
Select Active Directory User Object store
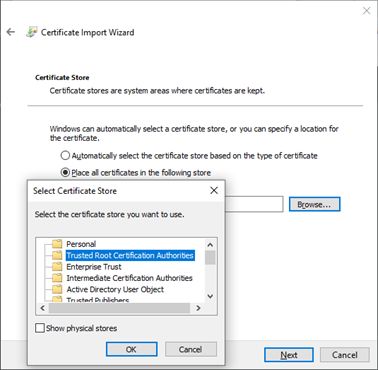(x=115, y=289)
